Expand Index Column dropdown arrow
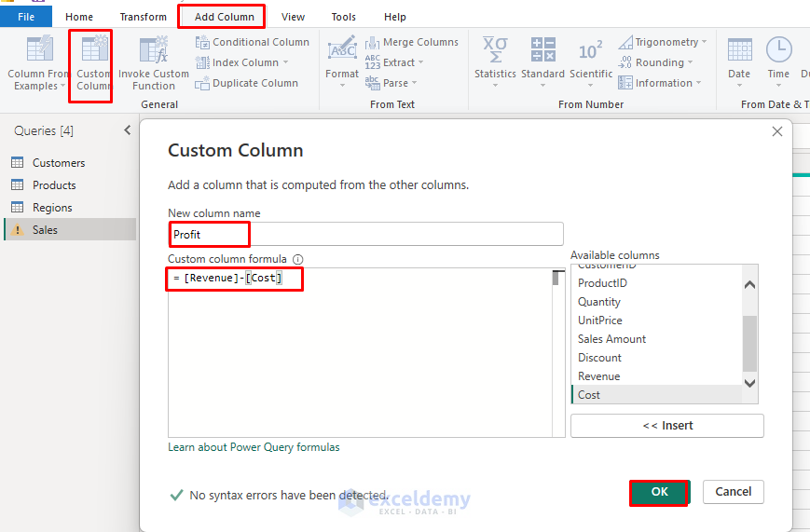 [x=285, y=62]
